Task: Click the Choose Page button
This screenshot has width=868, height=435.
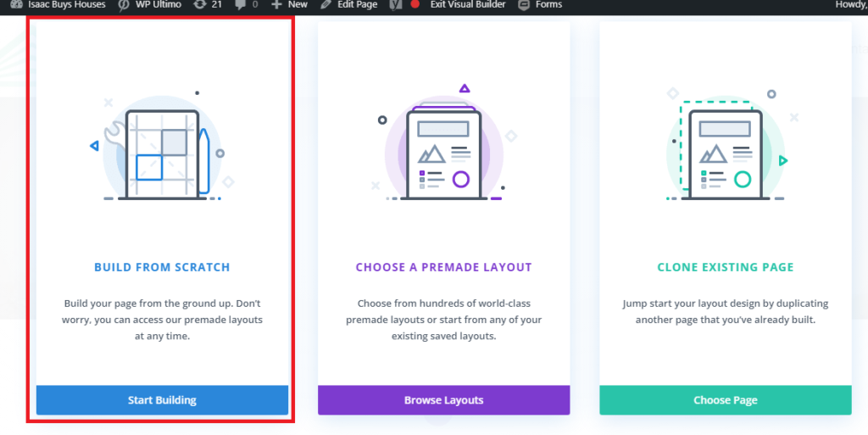Action: pyautogui.click(x=726, y=399)
